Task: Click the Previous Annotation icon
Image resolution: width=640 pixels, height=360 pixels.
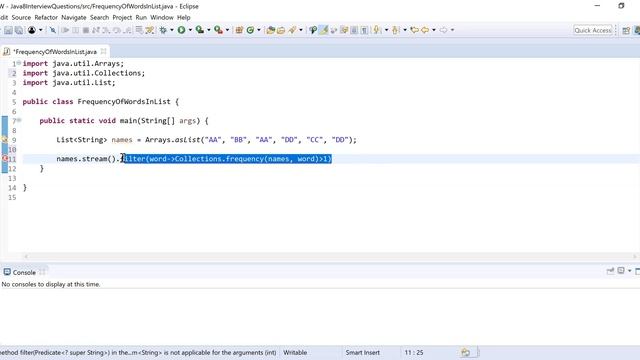Action: pos(396,30)
